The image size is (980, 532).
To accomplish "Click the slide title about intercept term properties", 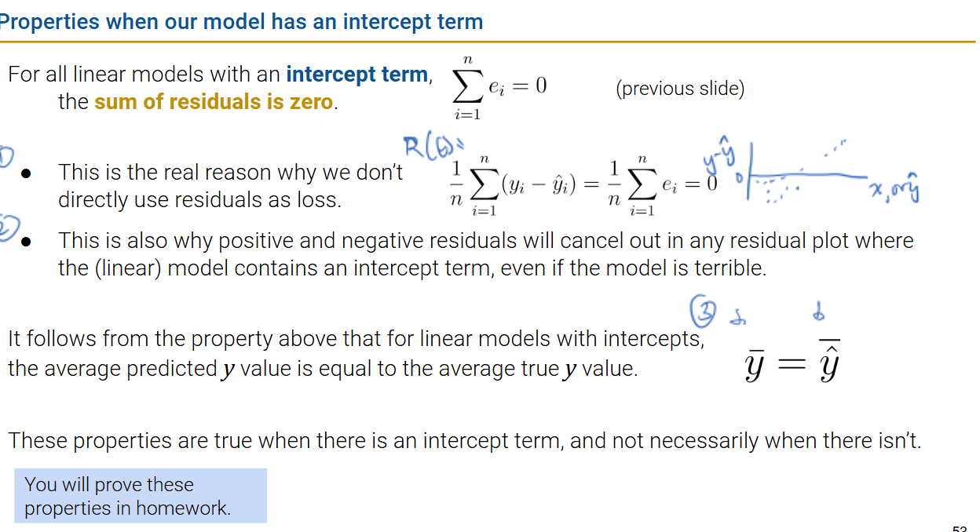I will tap(241, 21).
